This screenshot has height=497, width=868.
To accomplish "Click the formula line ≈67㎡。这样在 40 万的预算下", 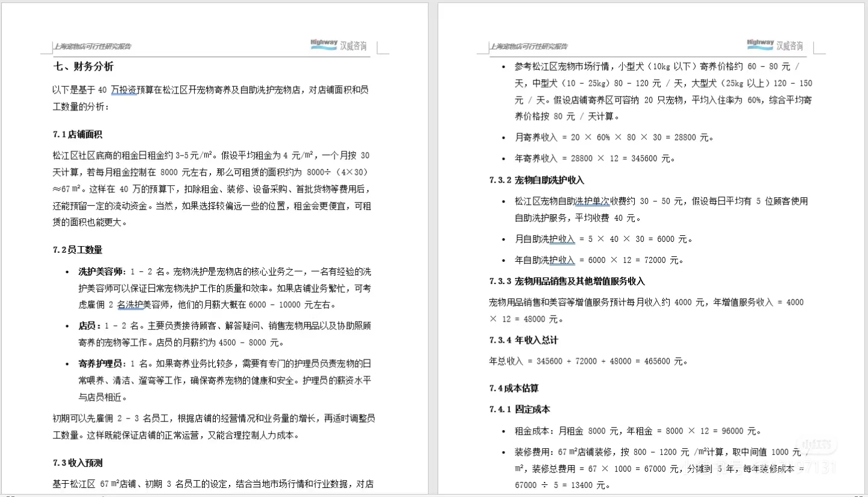I will coord(212,189).
